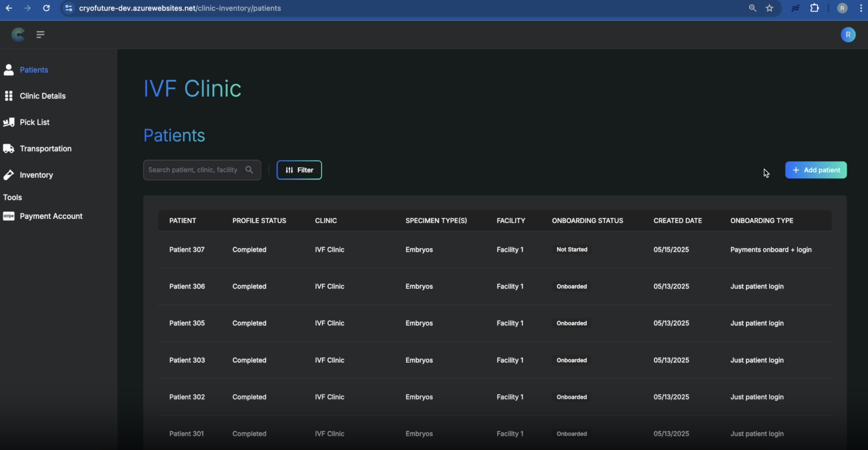
Task: Click the CryoFuture logo icon
Action: tap(18, 34)
